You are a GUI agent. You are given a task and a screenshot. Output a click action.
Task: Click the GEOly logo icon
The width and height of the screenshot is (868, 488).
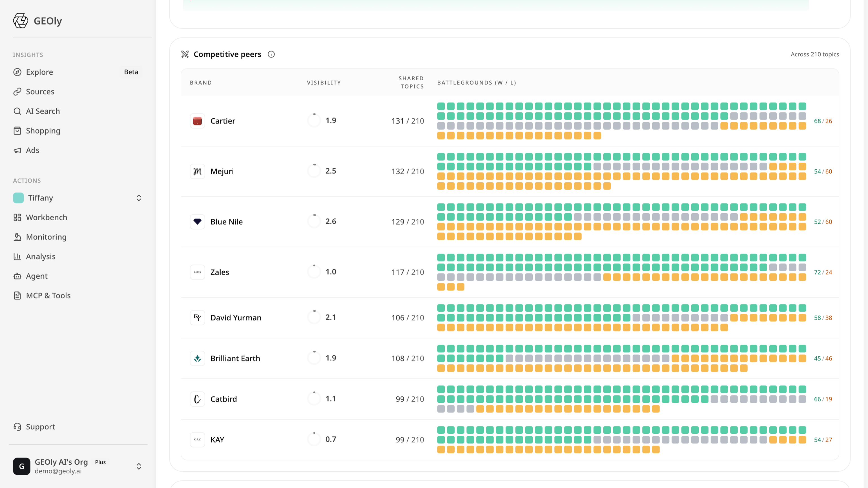[21, 21]
